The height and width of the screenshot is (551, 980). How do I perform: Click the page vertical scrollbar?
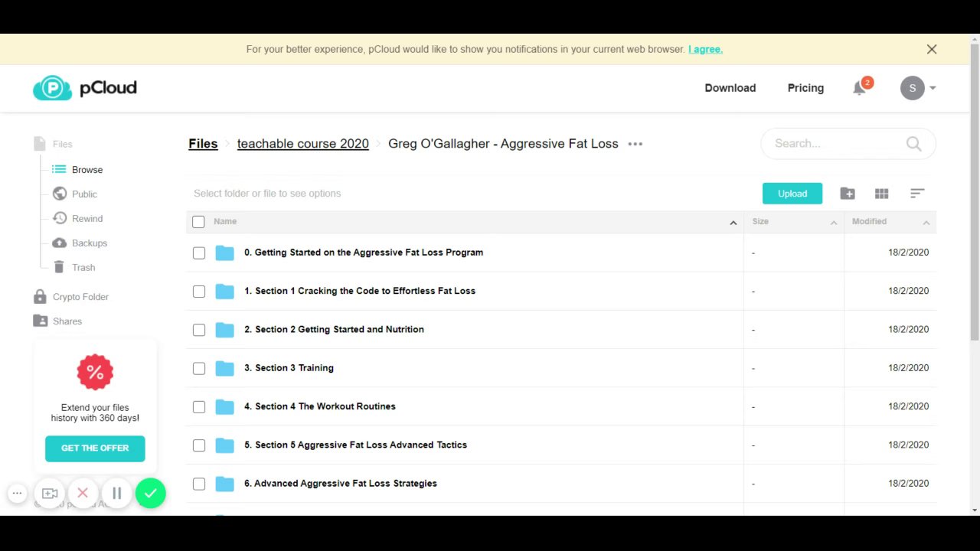coord(974,191)
